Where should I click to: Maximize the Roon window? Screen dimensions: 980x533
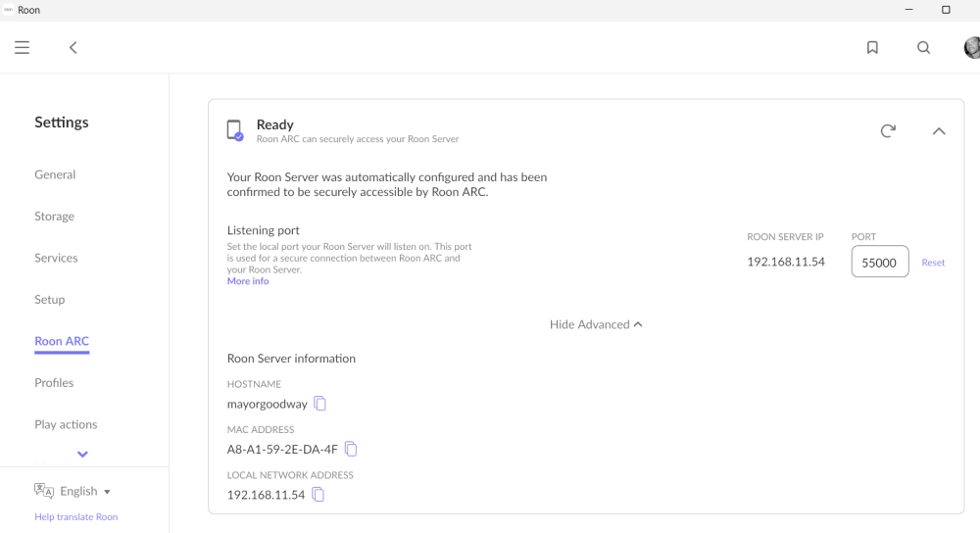coord(946,10)
